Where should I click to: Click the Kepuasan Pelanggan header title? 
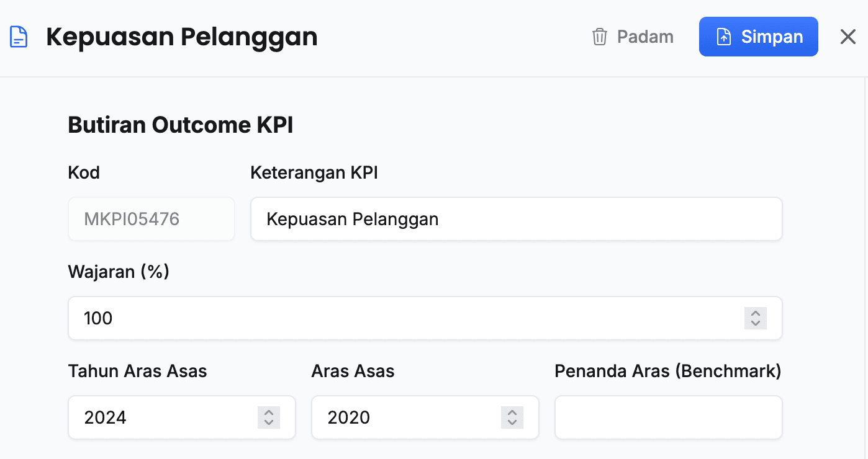pyautogui.click(x=182, y=37)
